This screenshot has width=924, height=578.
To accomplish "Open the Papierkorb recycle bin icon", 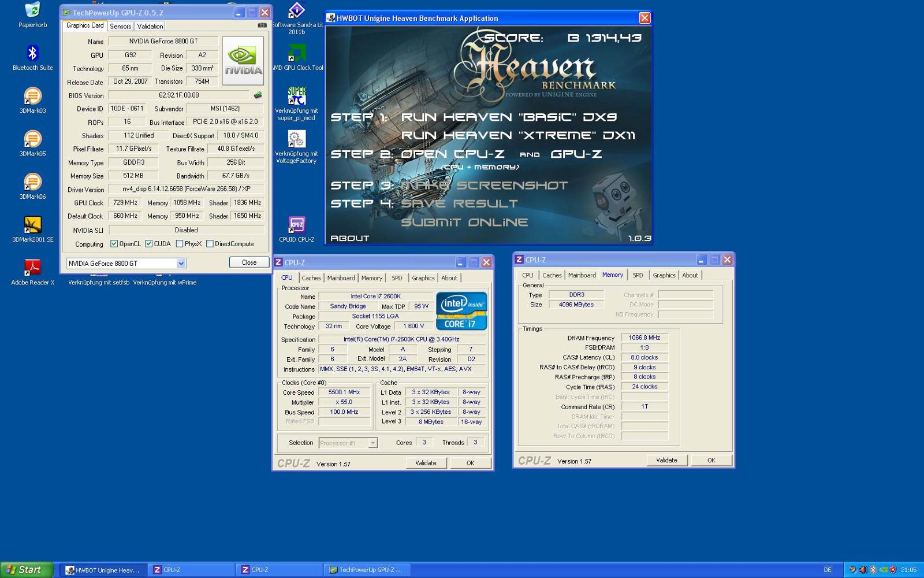I will [33, 10].
